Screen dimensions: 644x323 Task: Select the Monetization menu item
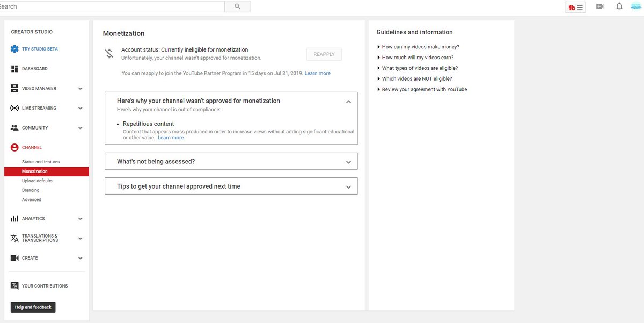(x=47, y=171)
